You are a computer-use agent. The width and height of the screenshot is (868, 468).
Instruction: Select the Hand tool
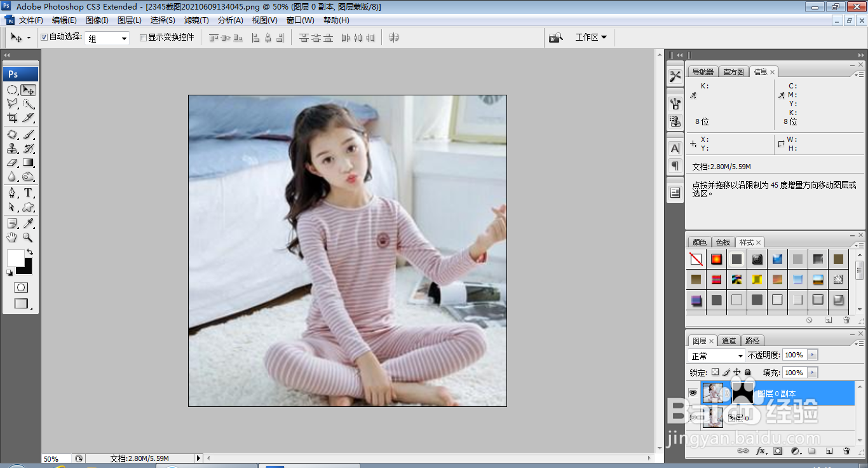click(x=12, y=238)
